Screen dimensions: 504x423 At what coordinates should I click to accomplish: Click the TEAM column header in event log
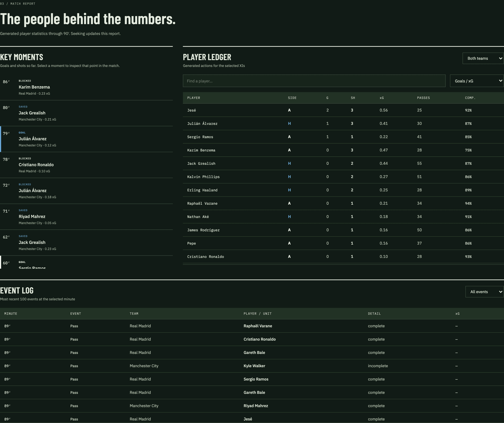pos(134,313)
